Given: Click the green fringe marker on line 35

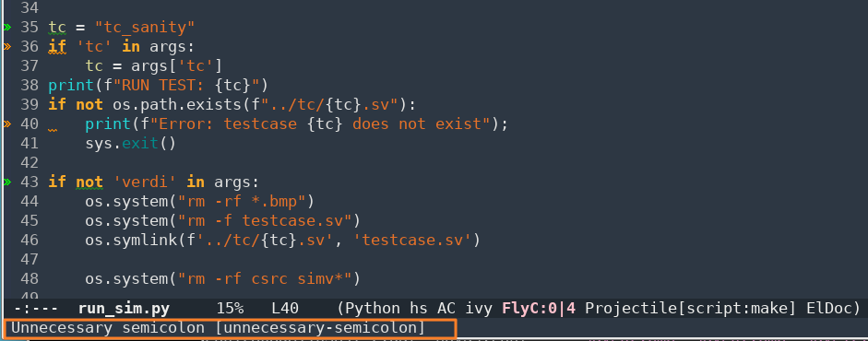Looking at the screenshot, I should tap(6, 27).
